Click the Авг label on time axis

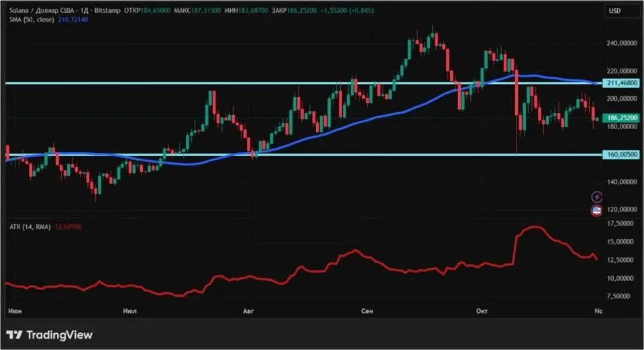250,312
